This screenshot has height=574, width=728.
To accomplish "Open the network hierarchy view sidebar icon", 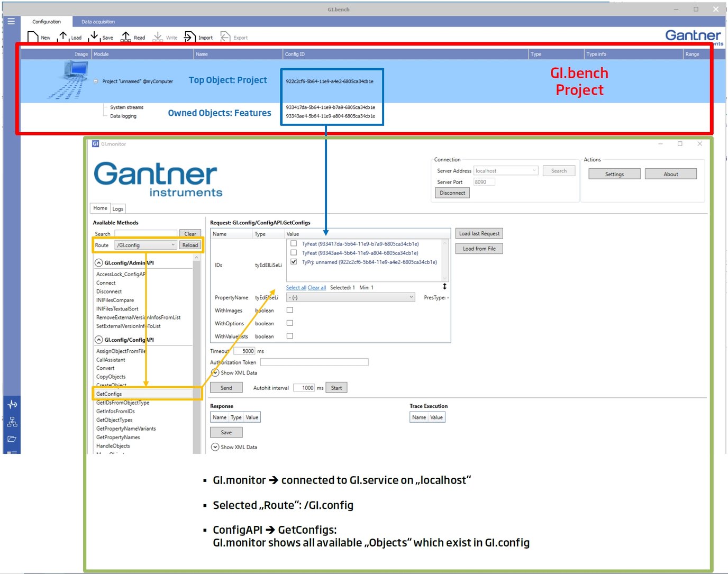I will (x=12, y=421).
